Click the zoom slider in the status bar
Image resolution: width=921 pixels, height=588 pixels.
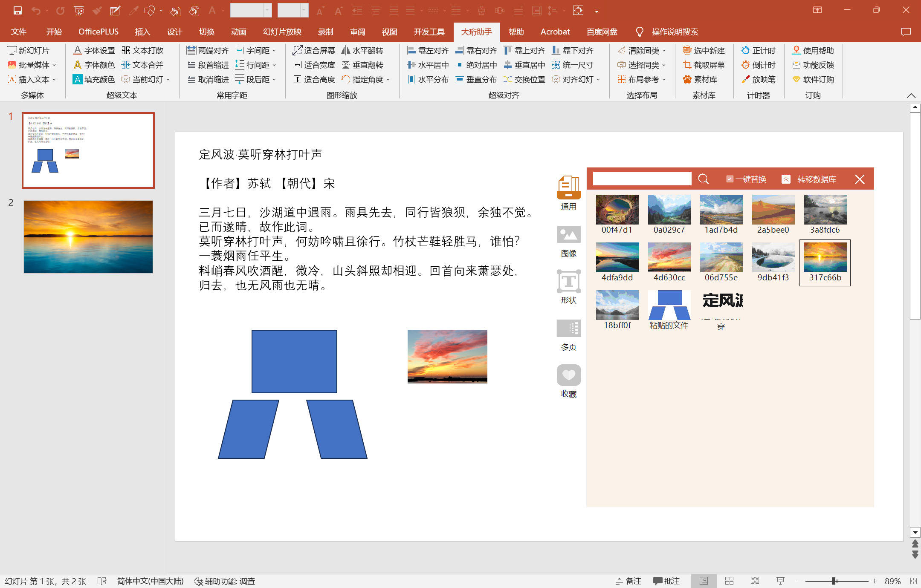[834, 581]
